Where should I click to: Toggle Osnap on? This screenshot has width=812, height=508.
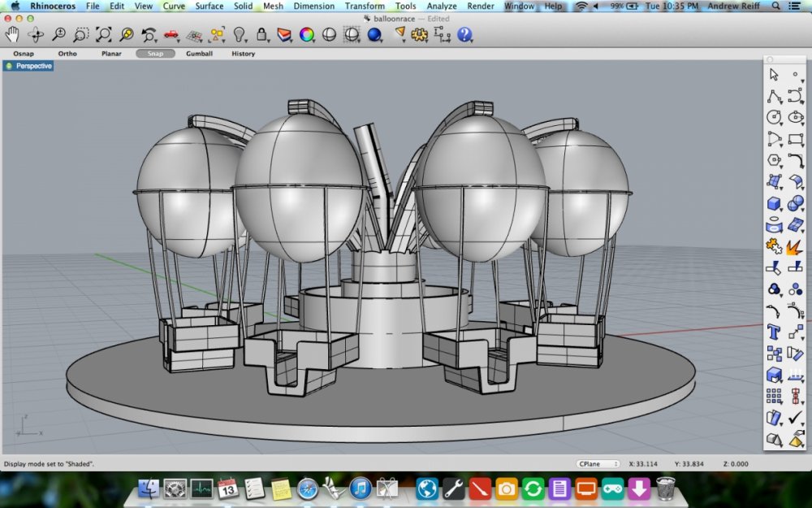24,54
